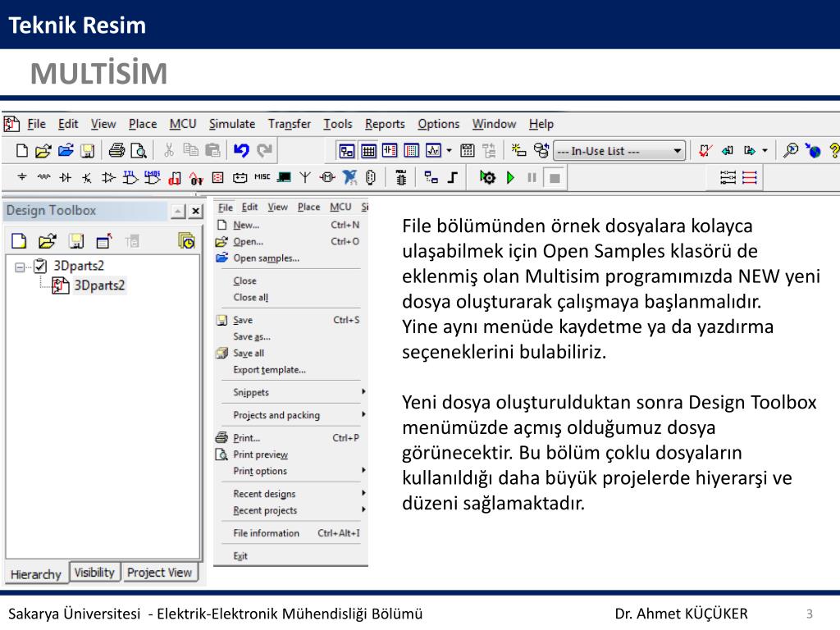Open the Reports menu
Viewport: 840px width, 630px height.
point(385,124)
